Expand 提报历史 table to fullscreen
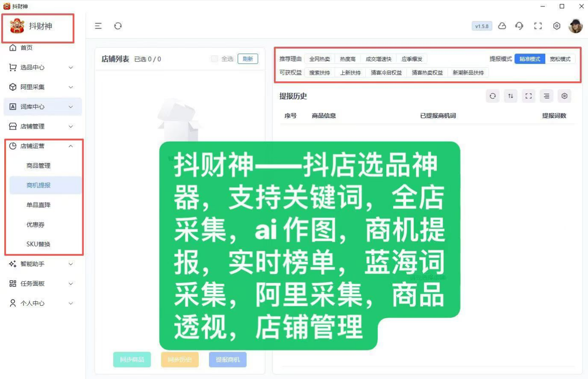This screenshot has width=588, height=379. (528, 96)
